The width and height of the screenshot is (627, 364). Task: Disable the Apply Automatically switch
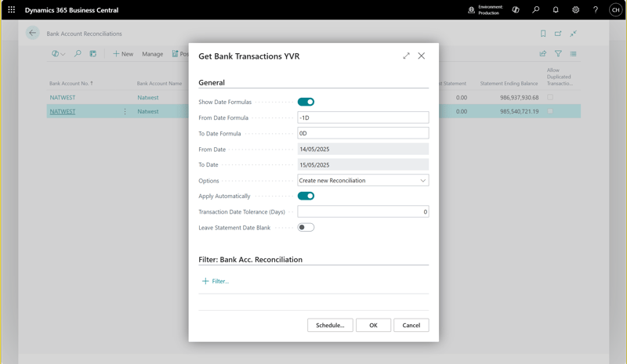[x=306, y=196]
